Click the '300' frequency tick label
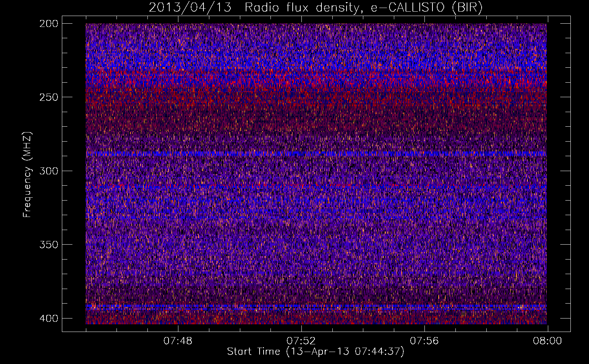 48,171
